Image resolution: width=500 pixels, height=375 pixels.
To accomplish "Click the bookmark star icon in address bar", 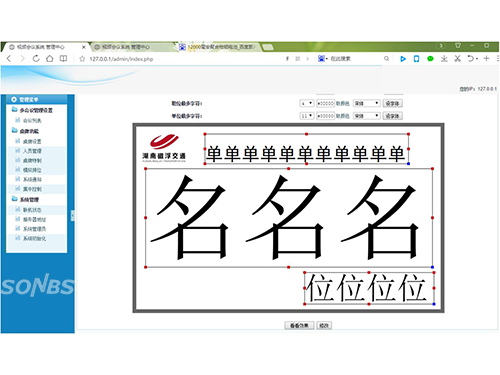I will coord(82,59).
